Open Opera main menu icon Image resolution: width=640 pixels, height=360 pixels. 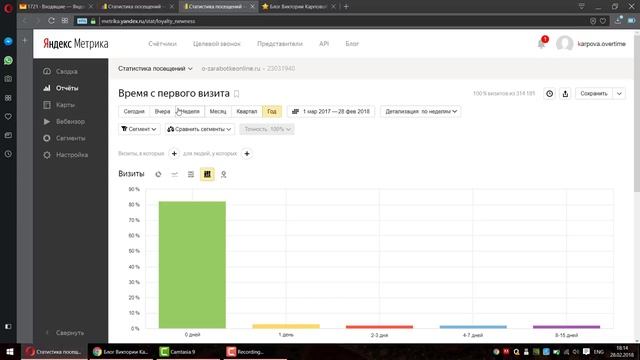click(x=8, y=7)
